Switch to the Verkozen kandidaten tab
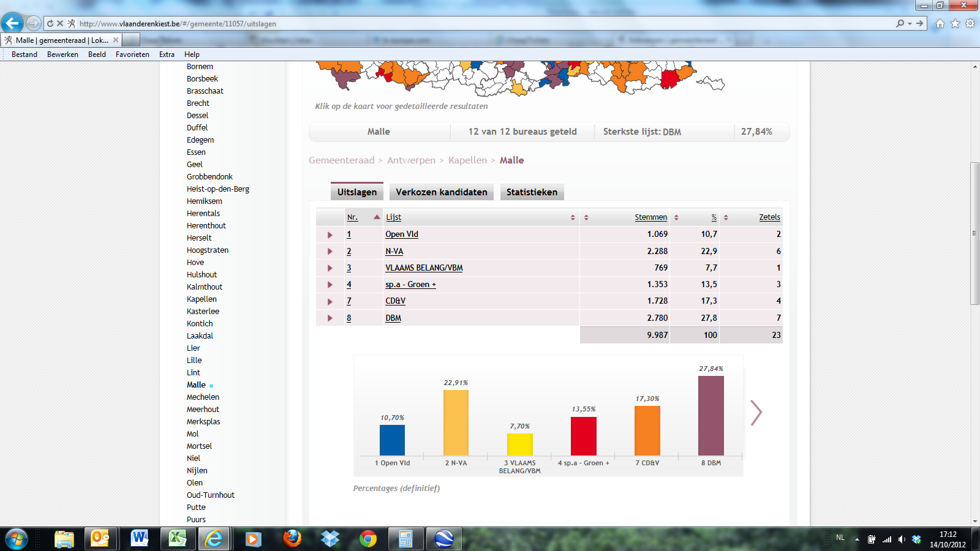The width and height of the screenshot is (980, 551). (442, 192)
